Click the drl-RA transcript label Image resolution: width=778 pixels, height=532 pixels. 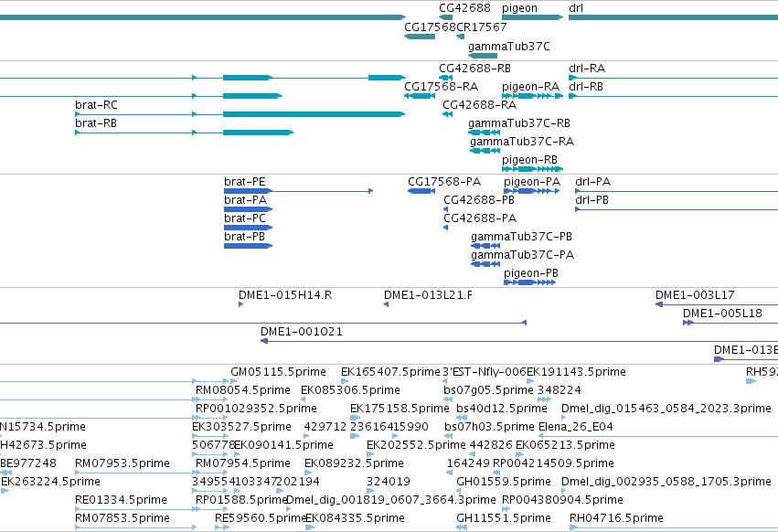[587, 68]
